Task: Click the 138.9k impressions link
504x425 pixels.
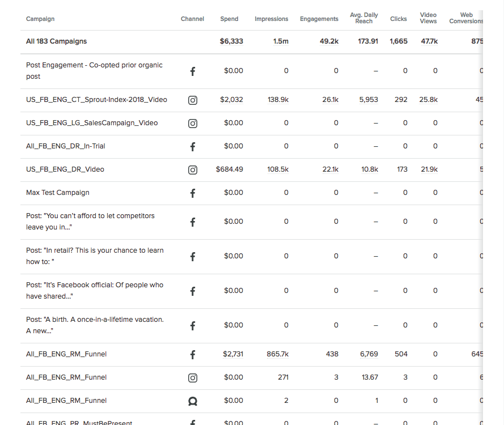Action: [x=278, y=100]
